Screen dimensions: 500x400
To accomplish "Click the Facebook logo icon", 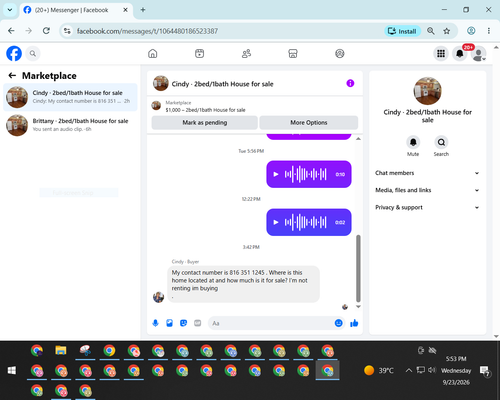I will coord(14,53).
